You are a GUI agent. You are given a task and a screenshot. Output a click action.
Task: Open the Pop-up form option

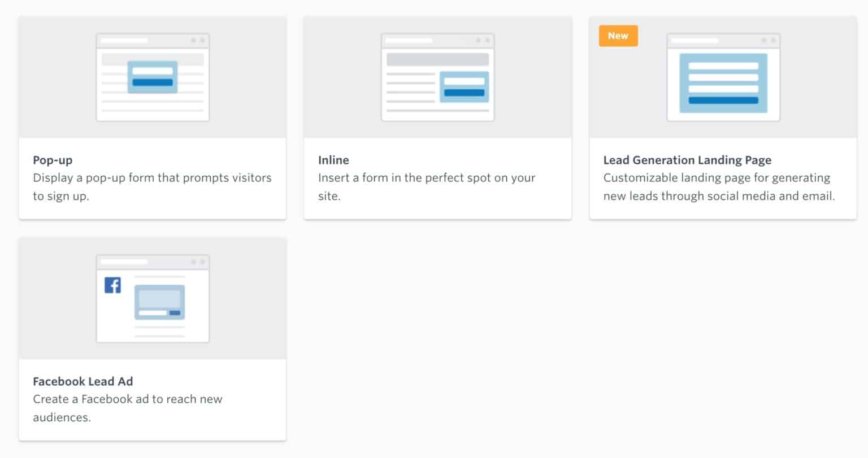click(153, 116)
